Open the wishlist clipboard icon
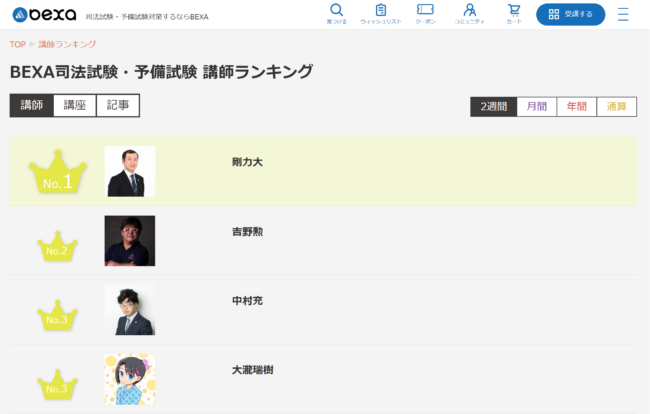650x414 pixels. tap(381, 10)
